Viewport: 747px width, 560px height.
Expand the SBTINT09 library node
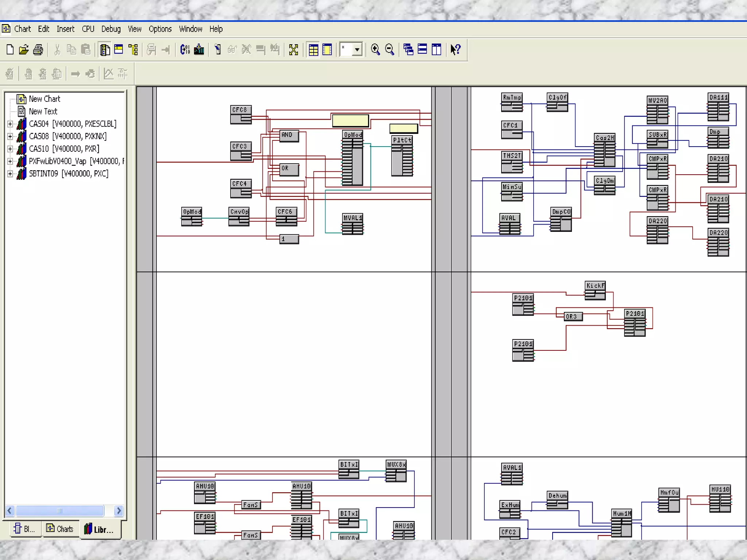coord(10,174)
